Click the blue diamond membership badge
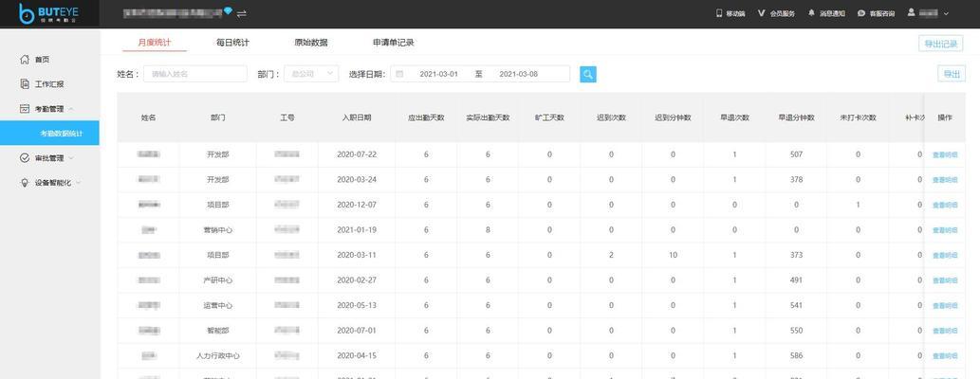 (x=228, y=11)
